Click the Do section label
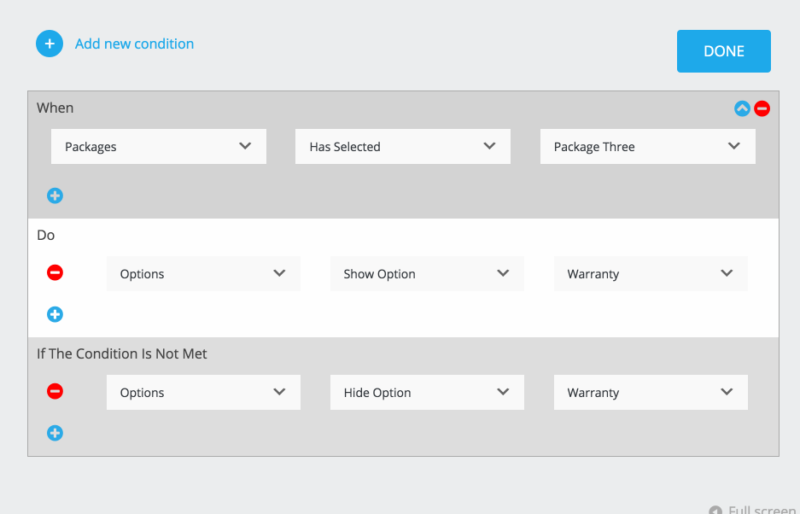Image resolution: width=800 pixels, height=514 pixels. [46, 235]
